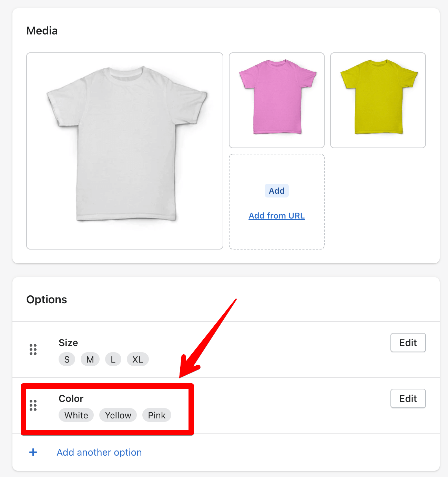Click the drag handle beside Color option

point(33,405)
